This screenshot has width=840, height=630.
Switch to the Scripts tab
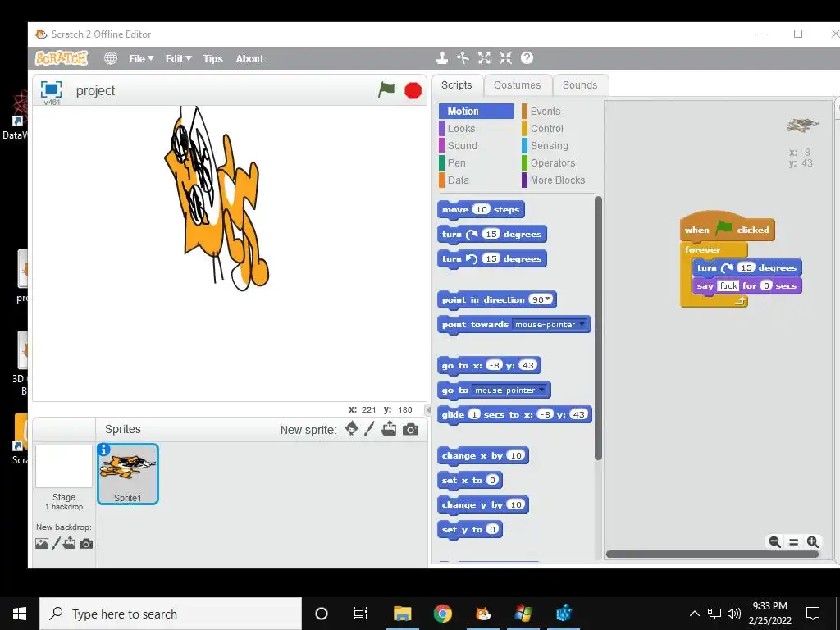(457, 85)
